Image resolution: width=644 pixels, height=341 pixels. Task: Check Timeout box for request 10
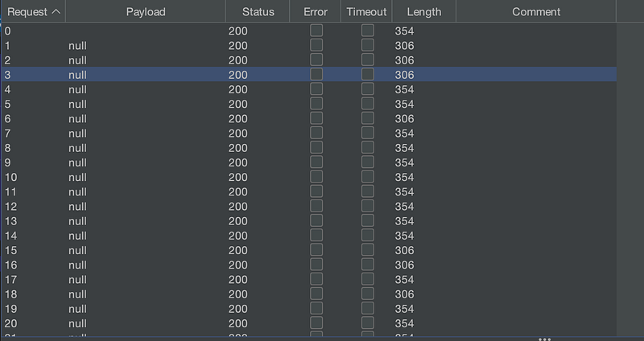click(368, 177)
